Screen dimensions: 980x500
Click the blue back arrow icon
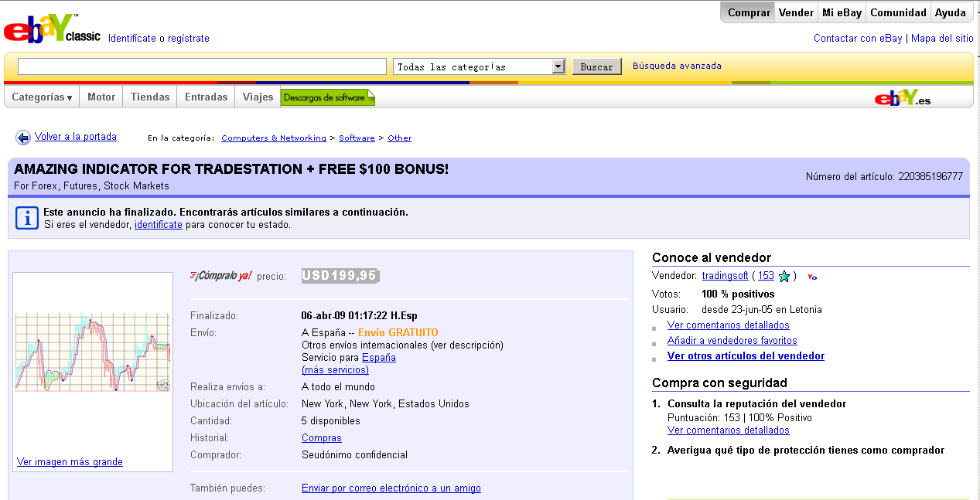[x=23, y=138]
